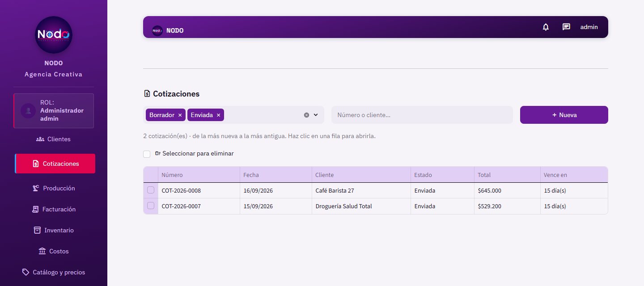Open Clientes in the sidebar

click(x=54, y=139)
